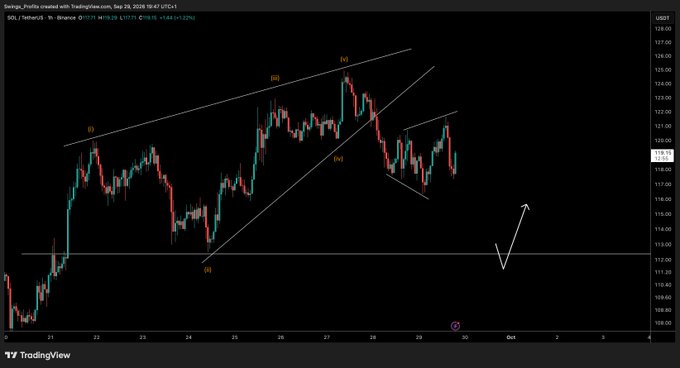This screenshot has width=680, height=368.
Task: Click the 114.00 price axis label
Action: 663,229
